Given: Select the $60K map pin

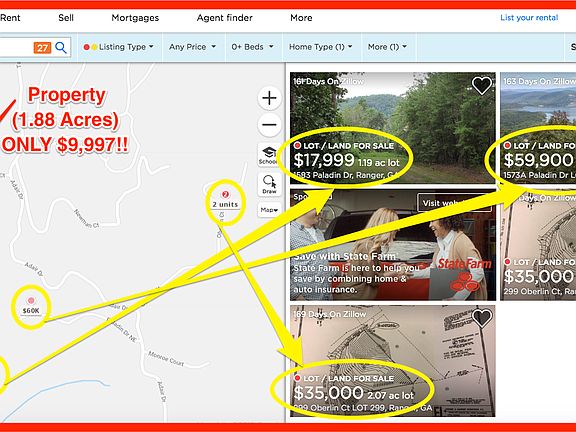Looking at the screenshot, I should pos(31,306).
